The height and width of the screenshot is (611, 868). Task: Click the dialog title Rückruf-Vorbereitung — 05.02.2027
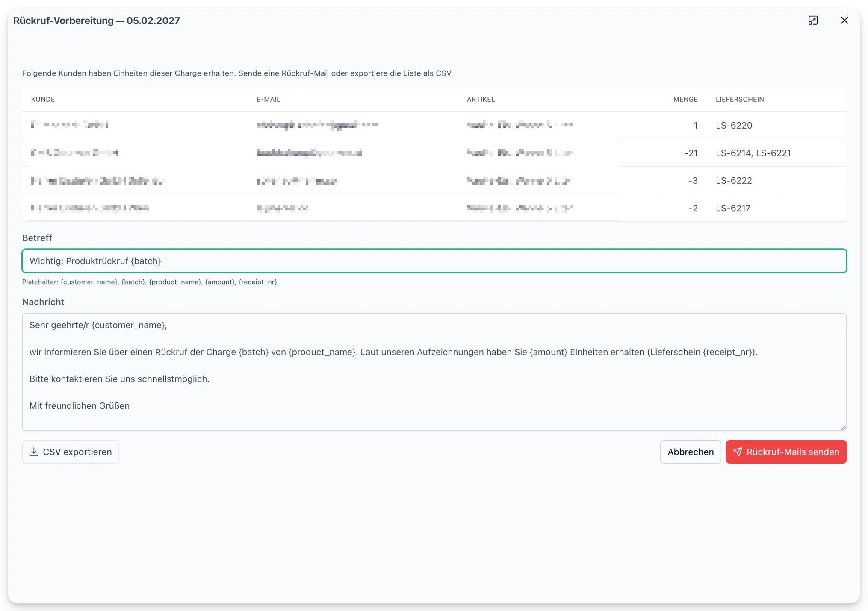pyautogui.click(x=97, y=21)
